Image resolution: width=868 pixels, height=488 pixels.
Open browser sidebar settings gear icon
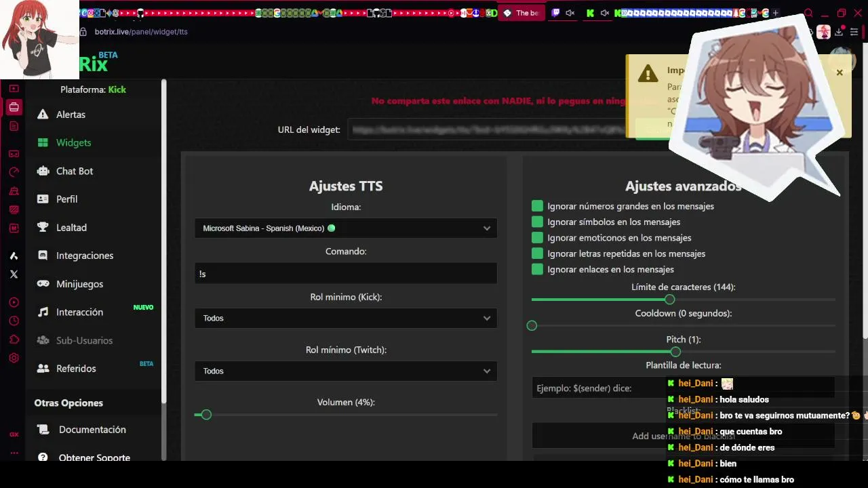point(14,358)
